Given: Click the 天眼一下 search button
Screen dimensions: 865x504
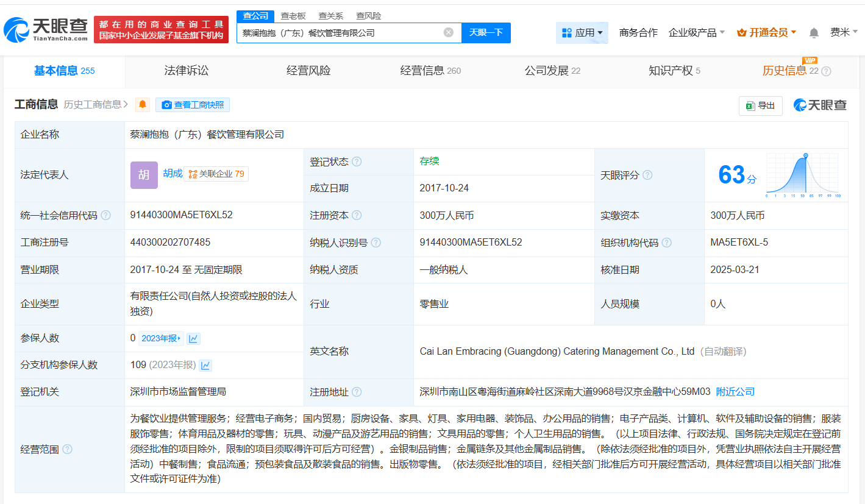Looking at the screenshot, I should [486, 33].
